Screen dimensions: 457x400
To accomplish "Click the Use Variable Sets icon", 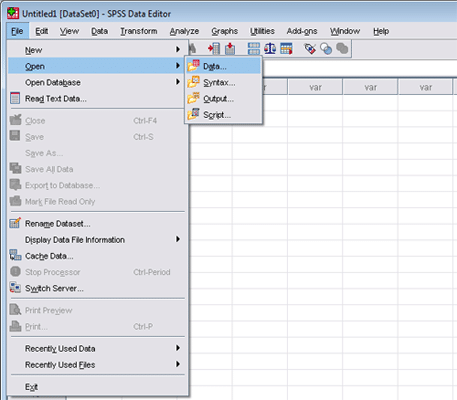I will pyautogui.click(x=326, y=49).
